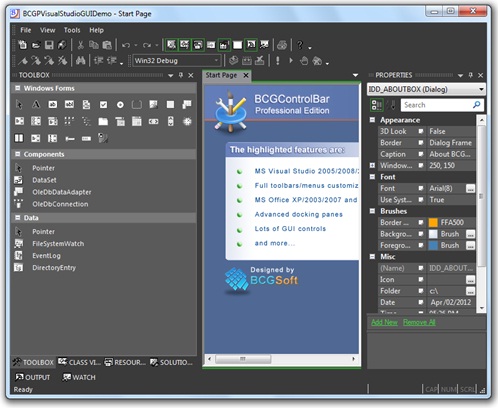The image size is (498, 408).
Task: Click the EventLog icon in Data group
Action: point(18,256)
